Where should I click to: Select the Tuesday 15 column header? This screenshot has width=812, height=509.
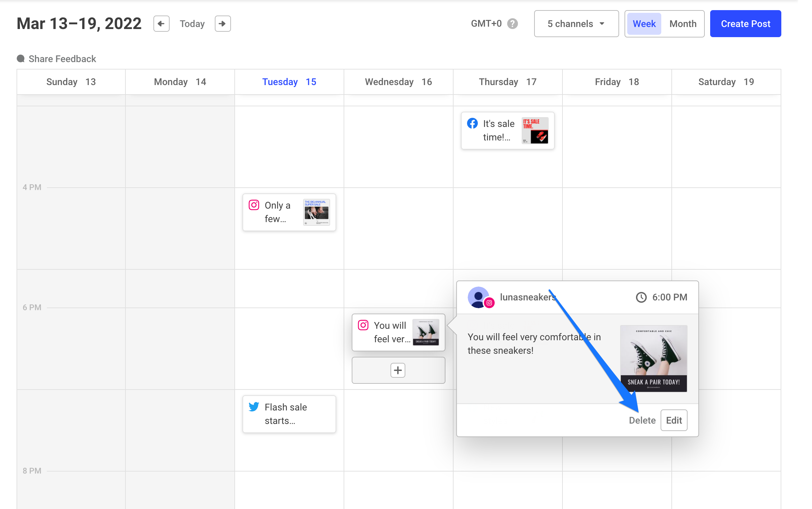point(289,82)
